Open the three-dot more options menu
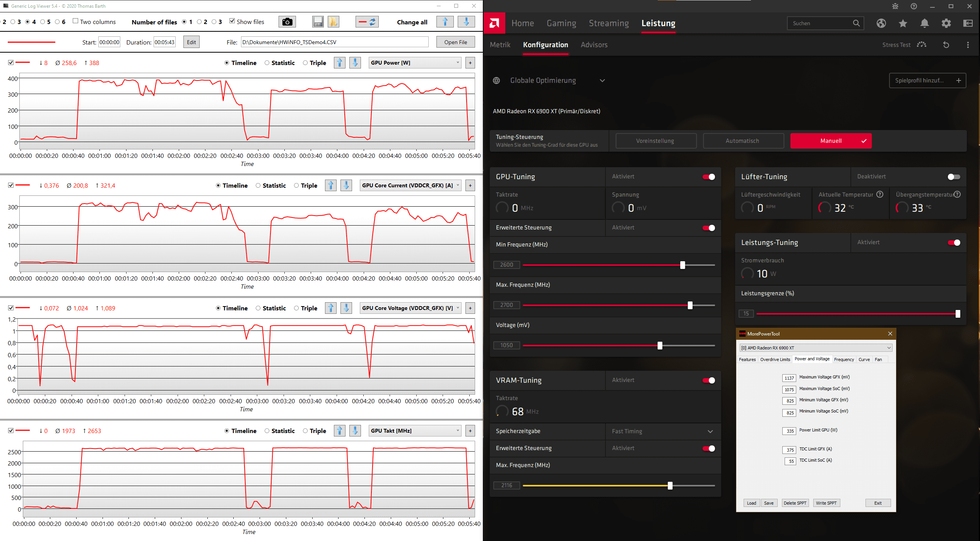980x541 pixels. coord(968,45)
